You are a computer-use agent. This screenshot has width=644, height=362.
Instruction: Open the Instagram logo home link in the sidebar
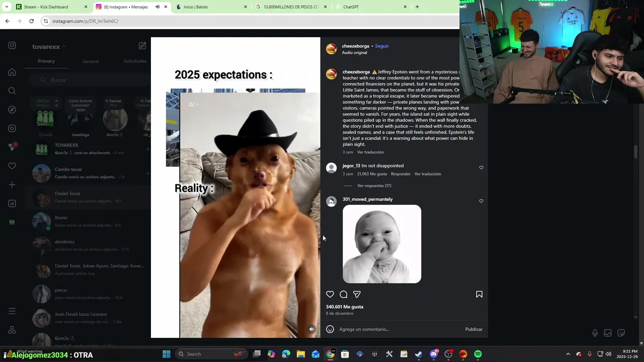pyautogui.click(x=12, y=45)
